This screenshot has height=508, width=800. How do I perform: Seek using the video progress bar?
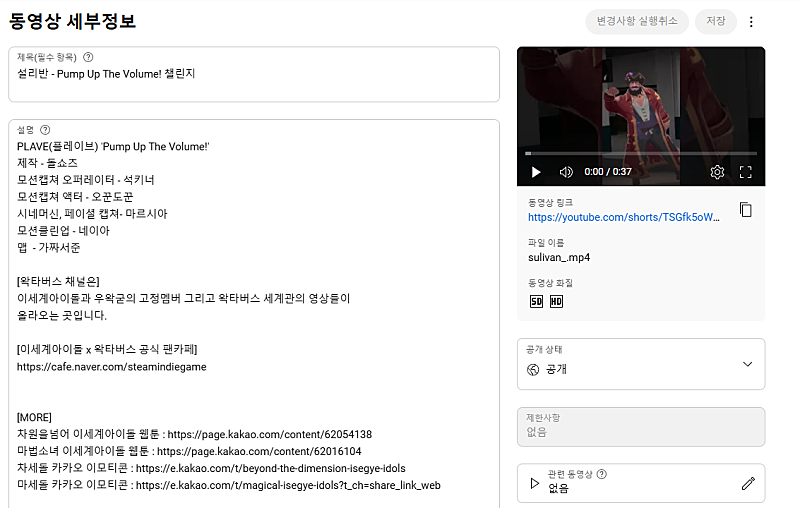641,153
